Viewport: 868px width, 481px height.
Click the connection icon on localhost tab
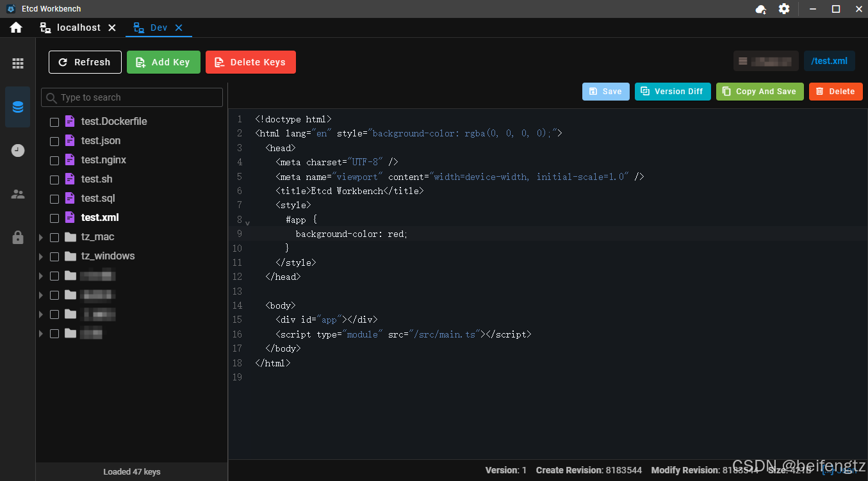[45, 28]
